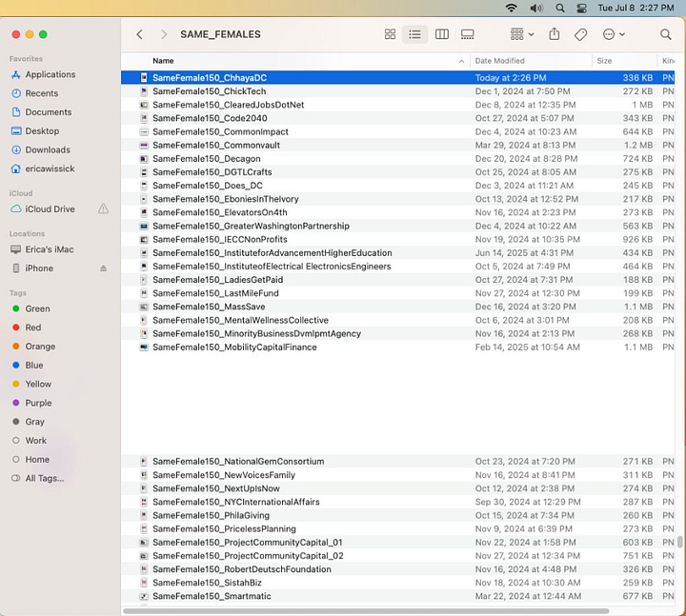686x616 pixels.
Task: Select file SameFemale150_ChickTech
Action: click(x=397, y=91)
